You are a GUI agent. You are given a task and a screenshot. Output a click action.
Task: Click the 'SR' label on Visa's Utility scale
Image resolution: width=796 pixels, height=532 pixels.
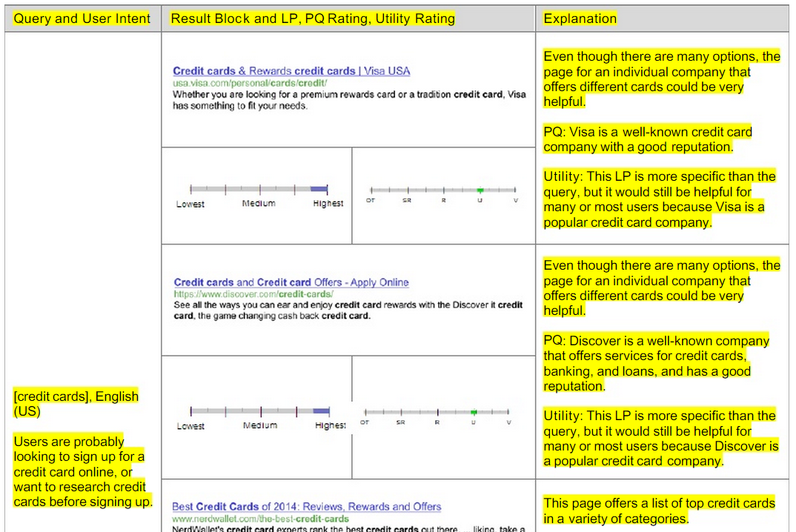(407, 201)
